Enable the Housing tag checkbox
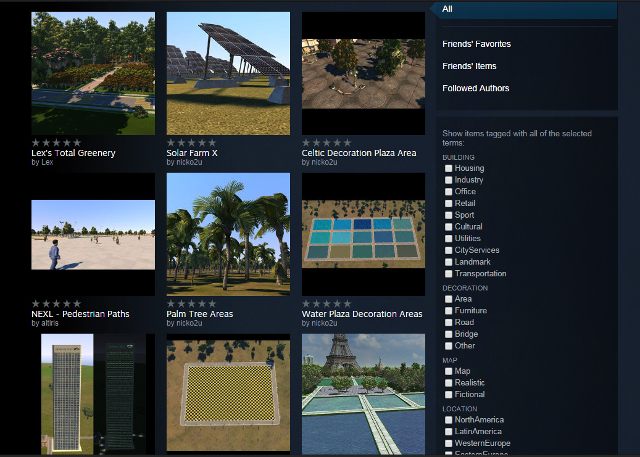 [449, 168]
